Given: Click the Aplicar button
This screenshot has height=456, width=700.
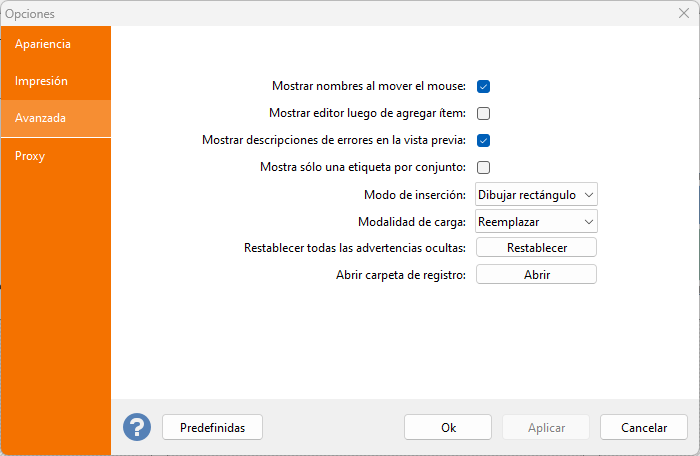Looking at the screenshot, I should click(x=546, y=427).
